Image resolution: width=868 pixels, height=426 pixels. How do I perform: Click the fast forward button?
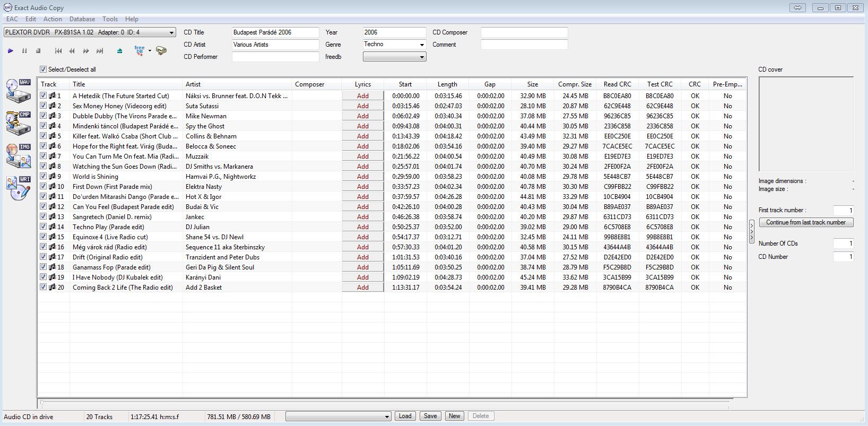click(85, 51)
